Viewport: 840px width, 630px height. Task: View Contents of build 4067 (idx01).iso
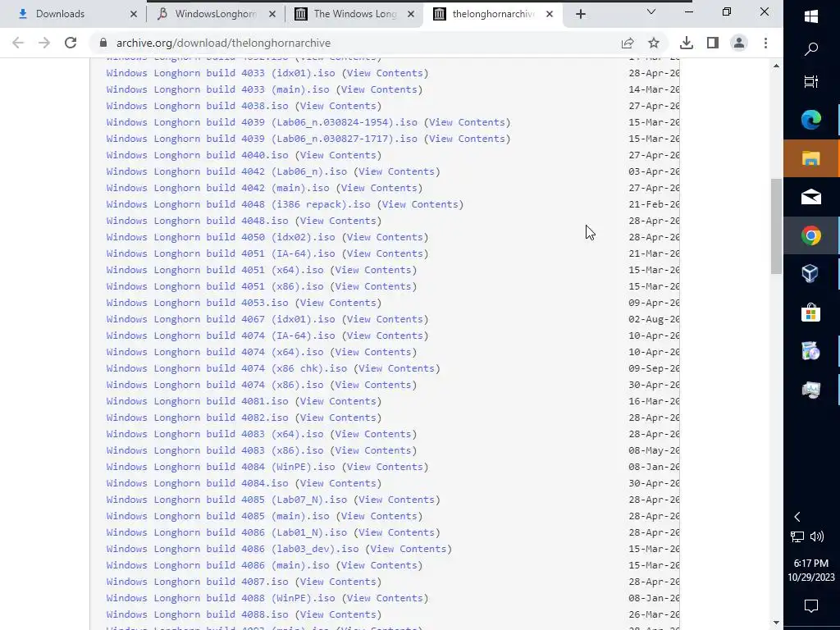pyautogui.click(x=386, y=319)
